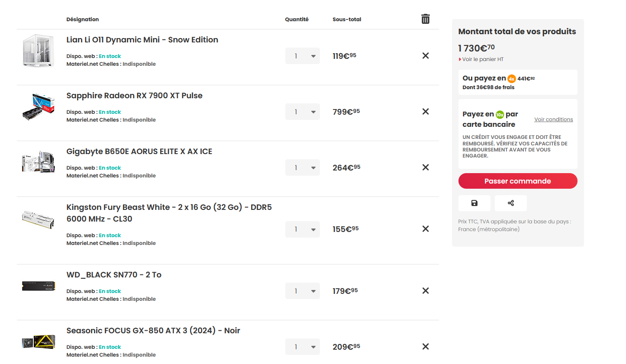Click the save cart floppy disk icon
This screenshot has height=364, width=626.
click(474, 203)
